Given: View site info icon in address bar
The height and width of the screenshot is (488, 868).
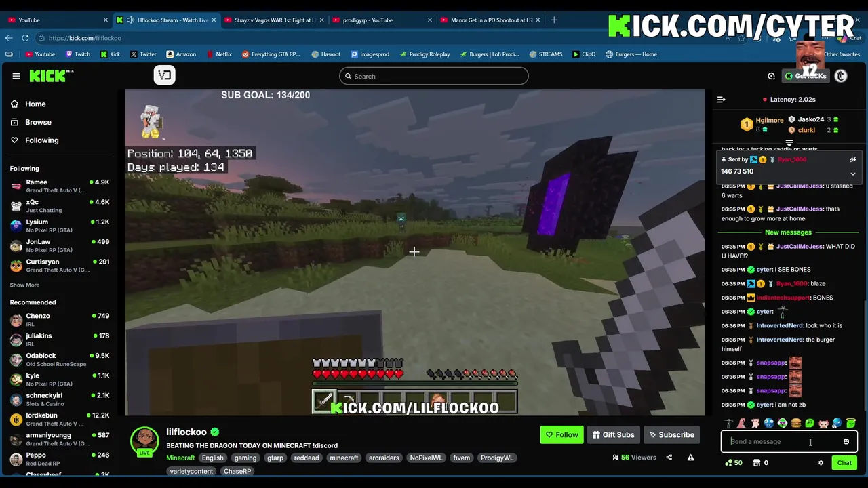Looking at the screenshot, I should 42,38.
